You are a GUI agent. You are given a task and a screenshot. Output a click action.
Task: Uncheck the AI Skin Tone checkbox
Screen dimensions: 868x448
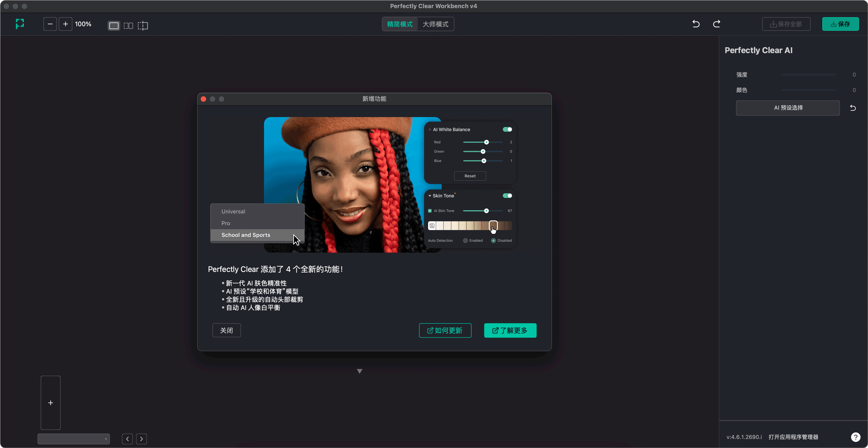point(430,211)
